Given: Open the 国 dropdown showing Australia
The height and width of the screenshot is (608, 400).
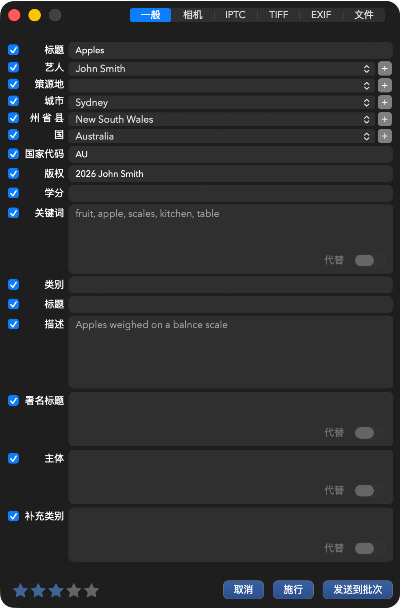Looking at the screenshot, I should coord(222,136).
